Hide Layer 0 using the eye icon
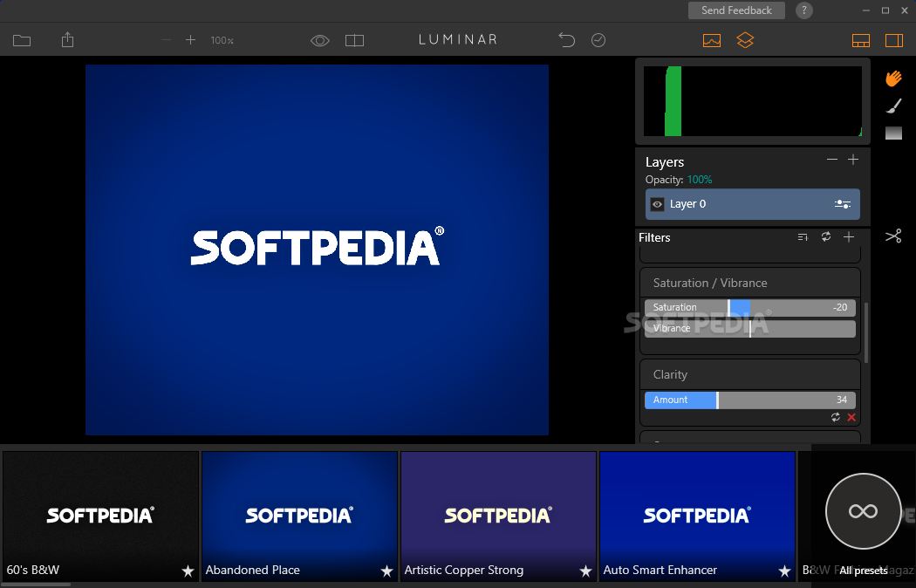 pos(657,204)
